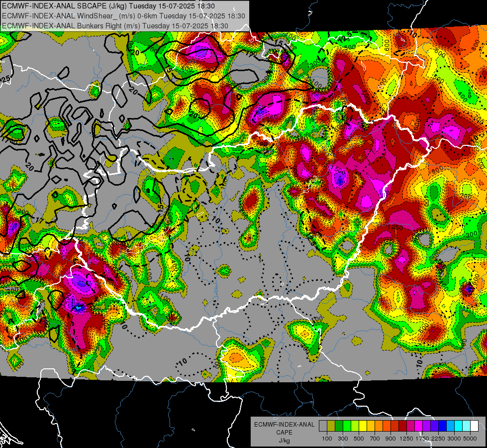Click the legend tick label 5000
The width and height of the screenshot is (487, 448).
[470, 439]
